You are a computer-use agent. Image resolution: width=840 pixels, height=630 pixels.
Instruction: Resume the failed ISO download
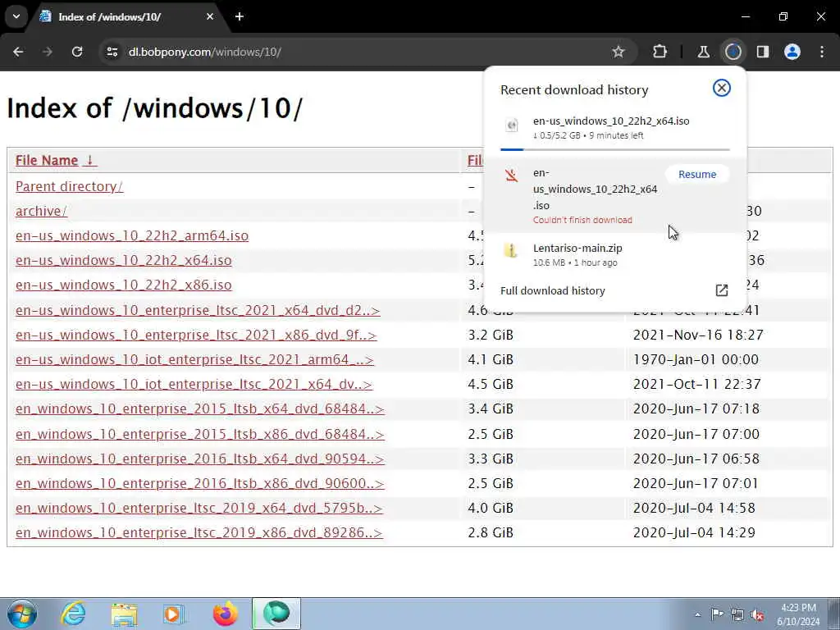pyautogui.click(x=697, y=174)
